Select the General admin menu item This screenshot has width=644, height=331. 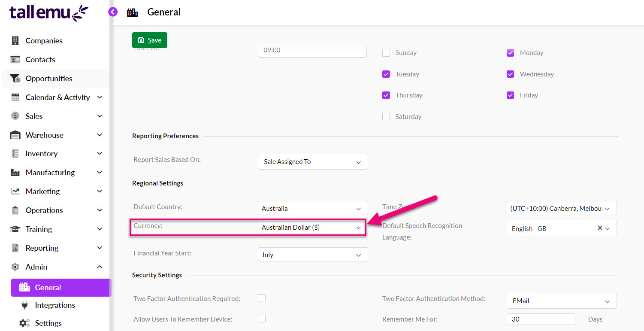[61, 288]
